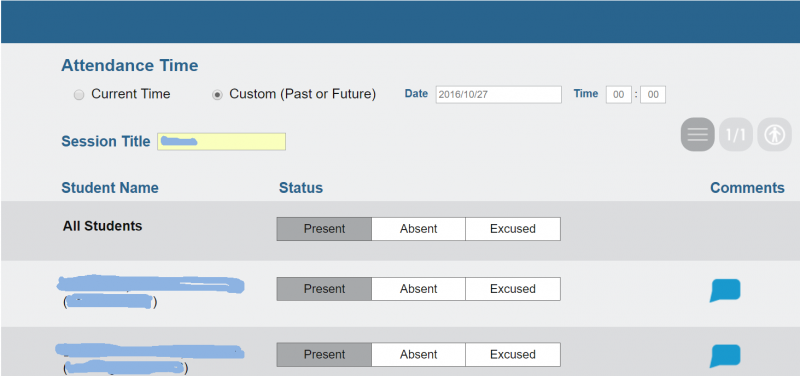
Task: Mark All Students as Excused
Action: (513, 229)
